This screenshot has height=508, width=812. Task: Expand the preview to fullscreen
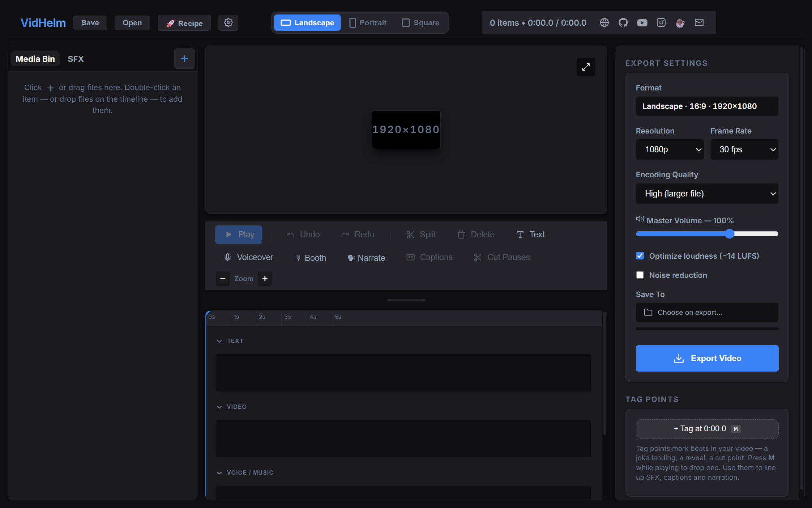tap(586, 67)
